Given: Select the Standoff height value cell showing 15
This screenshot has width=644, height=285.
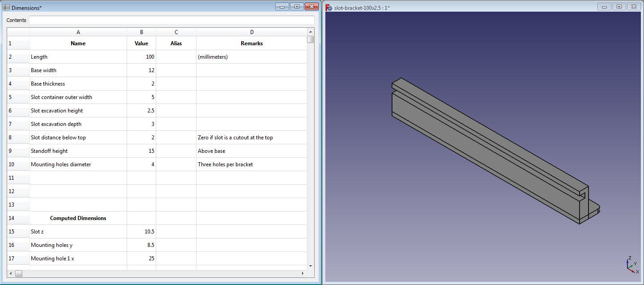Looking at the screenshot, I should [x=141, y=151].
